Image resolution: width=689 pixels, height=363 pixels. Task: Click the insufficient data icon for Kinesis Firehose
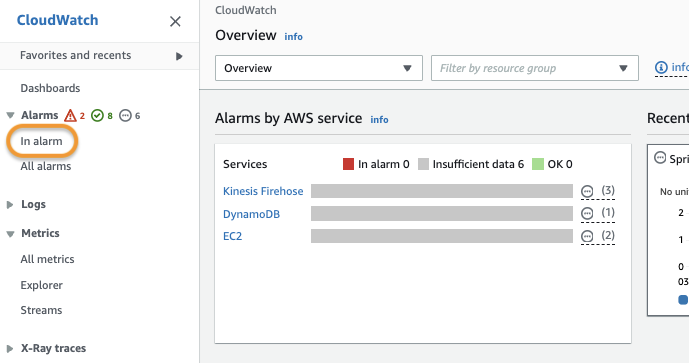coord(587,191)
